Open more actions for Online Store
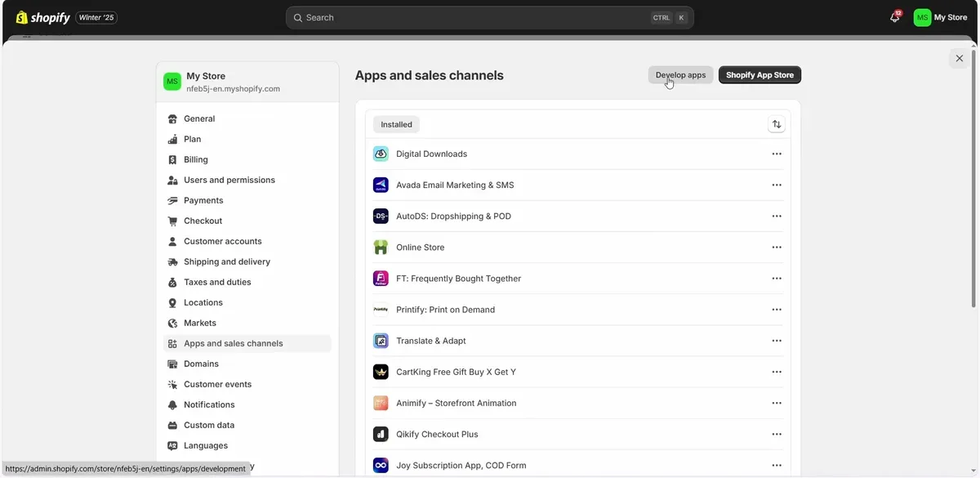Image resolution: width=980 pixels, height=478 pixels. [x=777, y=247]
